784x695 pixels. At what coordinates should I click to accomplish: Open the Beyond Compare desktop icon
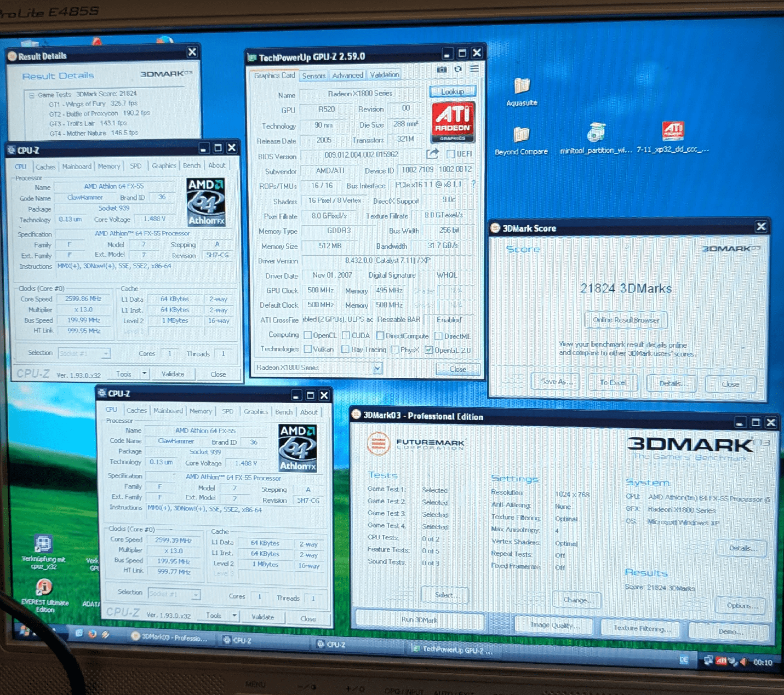(521, 140)
